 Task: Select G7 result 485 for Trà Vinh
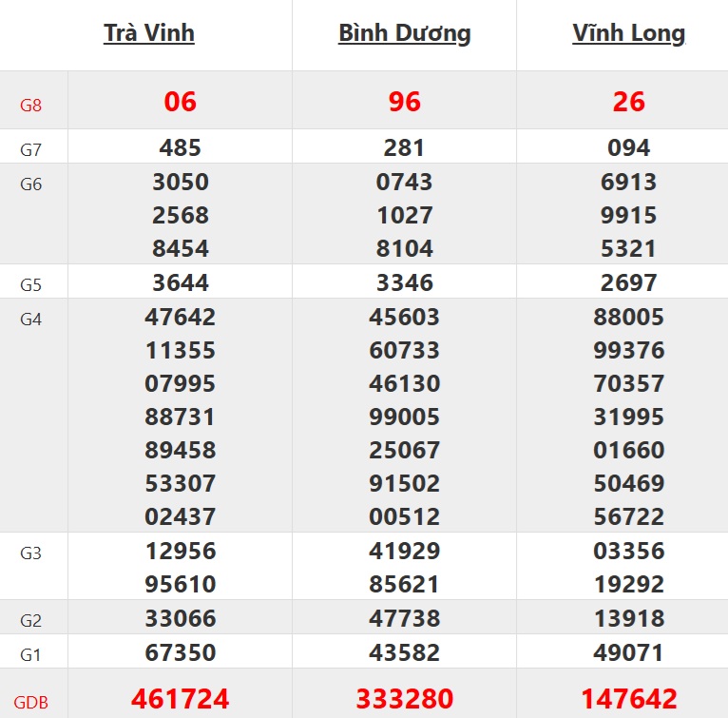tap(180, 147)
